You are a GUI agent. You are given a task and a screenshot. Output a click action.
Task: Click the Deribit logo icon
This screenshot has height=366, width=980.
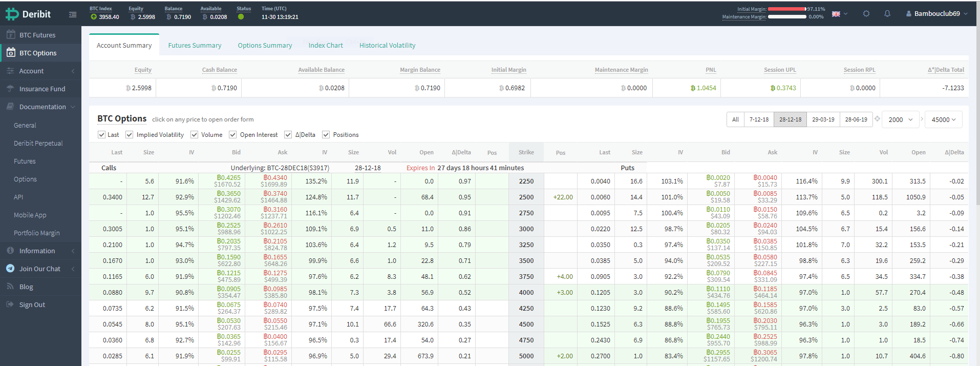pyautogui.click(x=12, y=14)
